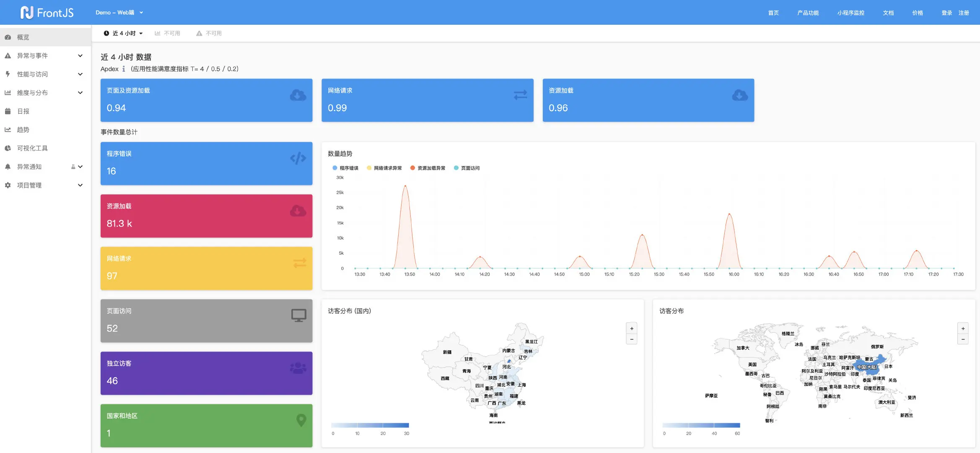This screenshot has width=980, height=453.
Task: Click the 注册 link
Action: click(963, 13)
